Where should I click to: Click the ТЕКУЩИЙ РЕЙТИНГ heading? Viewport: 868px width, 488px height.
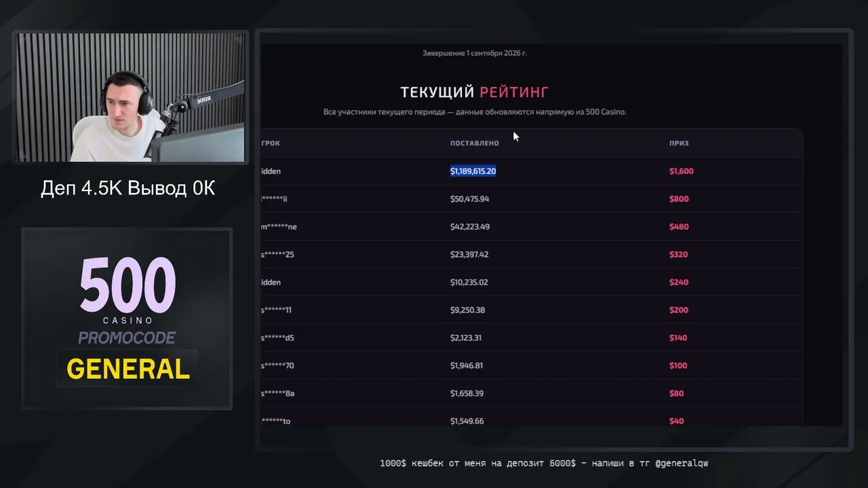tap(474, 92)
